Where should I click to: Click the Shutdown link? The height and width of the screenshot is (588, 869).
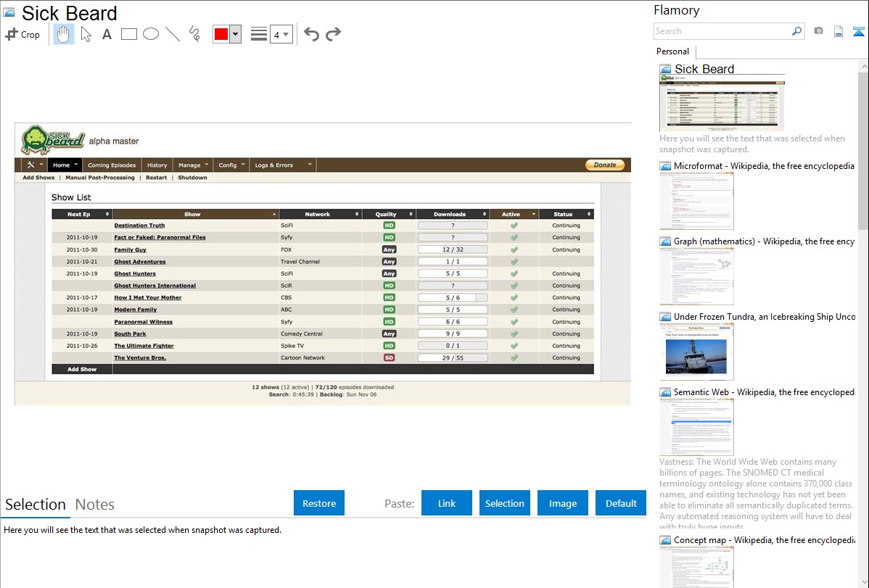tap(192, 178)
